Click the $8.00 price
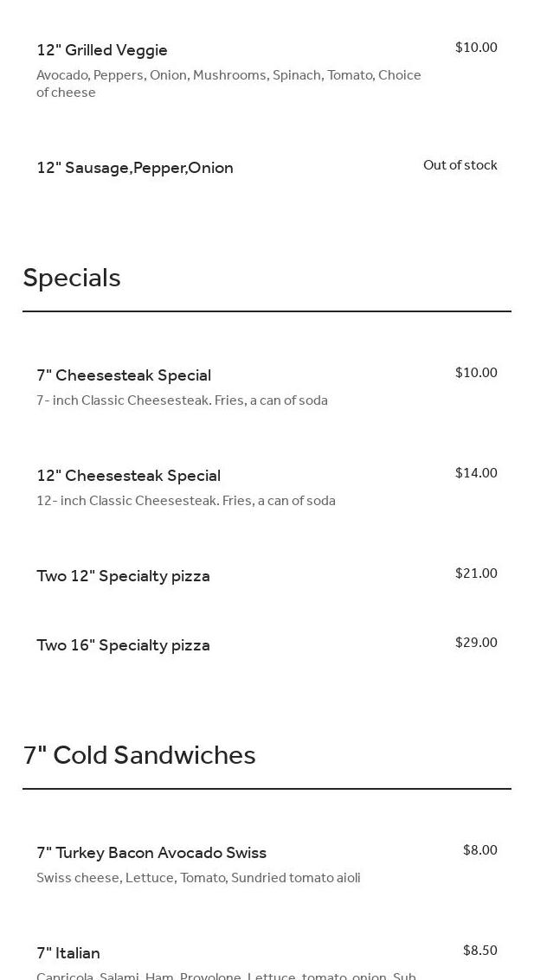Image resolution: width=534 pixels, height=980 pixels. click(x=479, y=850)
